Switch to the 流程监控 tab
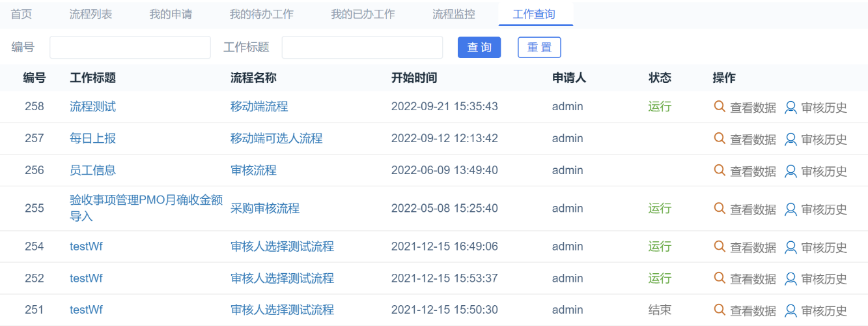Screen dimensions: 868x326 [453, 14]
